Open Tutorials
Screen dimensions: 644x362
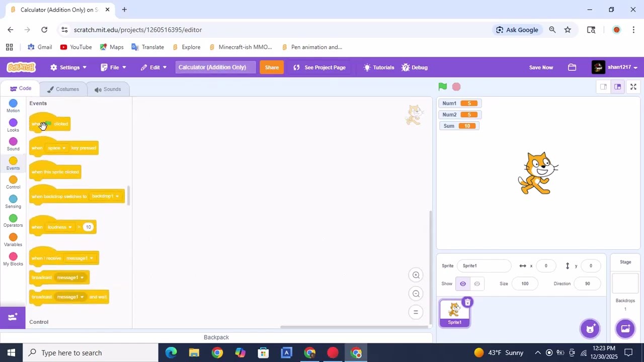coord(379,67)
